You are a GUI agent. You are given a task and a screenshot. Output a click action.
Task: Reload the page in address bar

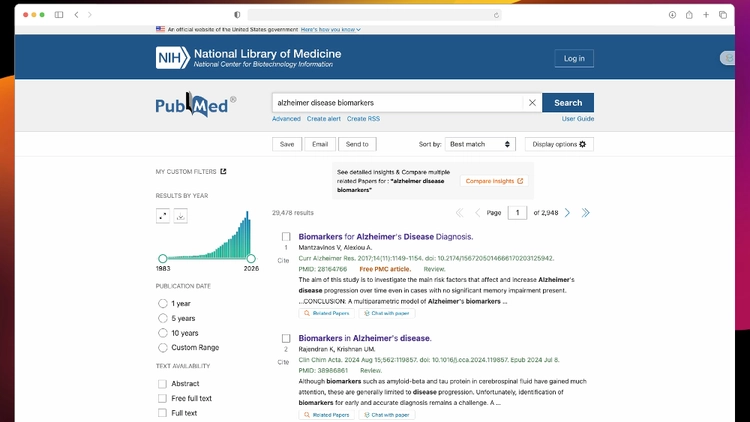pos(496,15)
